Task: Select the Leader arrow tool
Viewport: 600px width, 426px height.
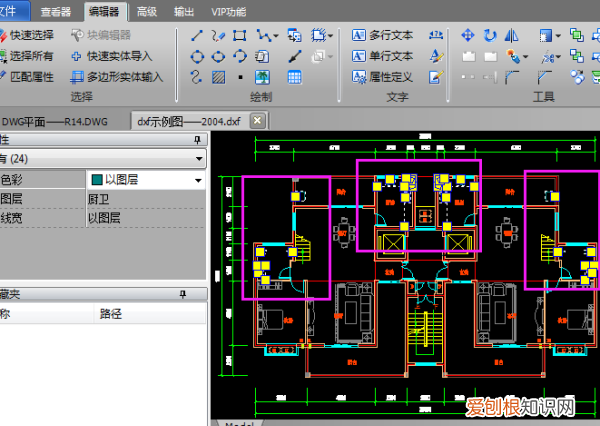Action: 295,57
